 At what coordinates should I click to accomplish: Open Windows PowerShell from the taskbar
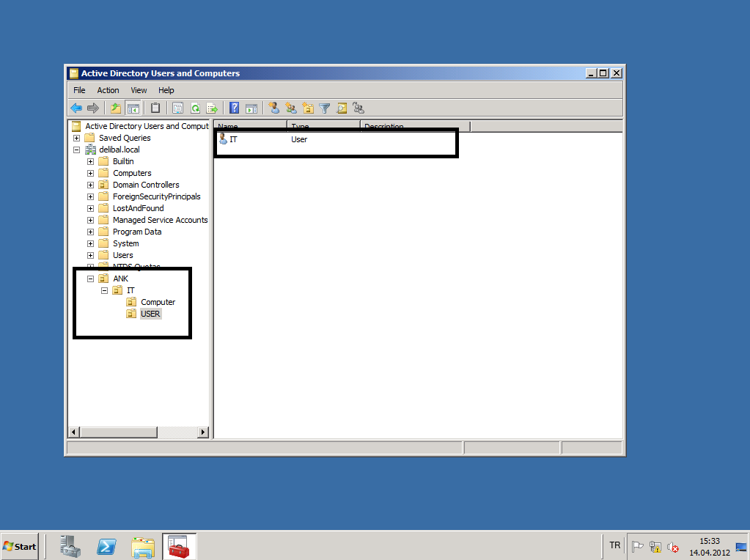click(x=107, y=546)
